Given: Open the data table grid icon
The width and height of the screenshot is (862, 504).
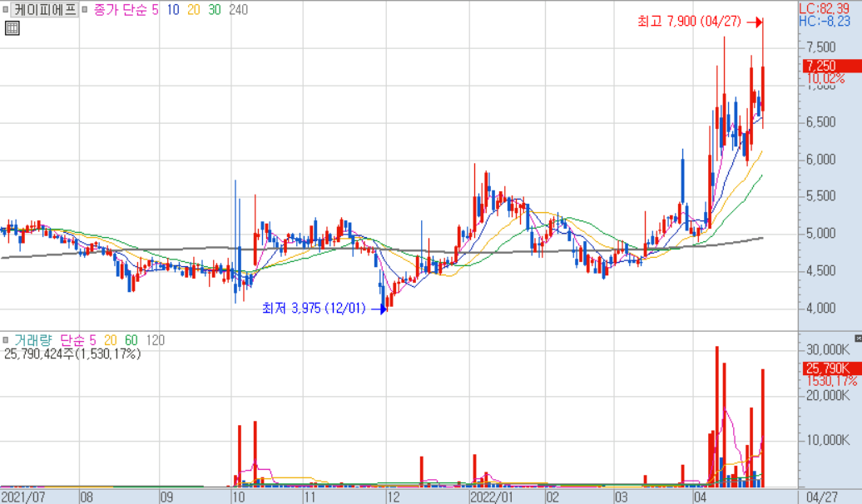Looking at the screenshot, I should pyautogui.click(x=12, y=28).
